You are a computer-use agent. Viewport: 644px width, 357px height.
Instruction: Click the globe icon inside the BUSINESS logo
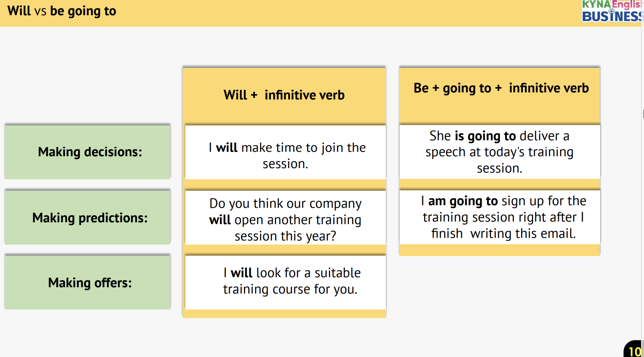coord(612,11)
